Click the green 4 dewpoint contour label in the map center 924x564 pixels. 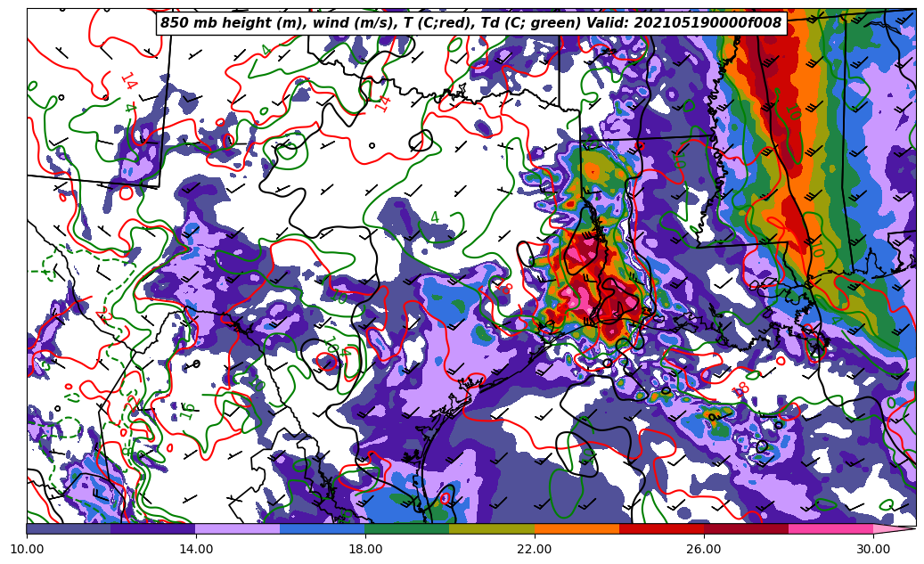pyautogui.click(x=435, y=217)
